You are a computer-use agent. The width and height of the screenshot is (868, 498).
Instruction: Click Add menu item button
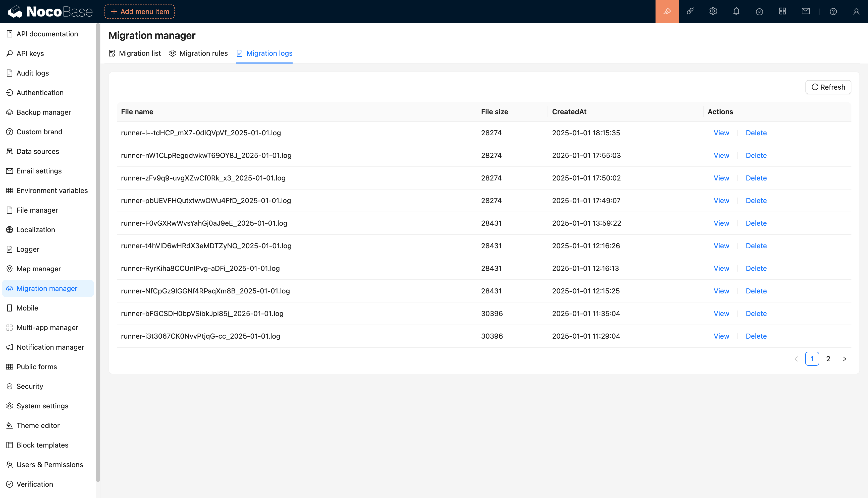pos(140,12)
